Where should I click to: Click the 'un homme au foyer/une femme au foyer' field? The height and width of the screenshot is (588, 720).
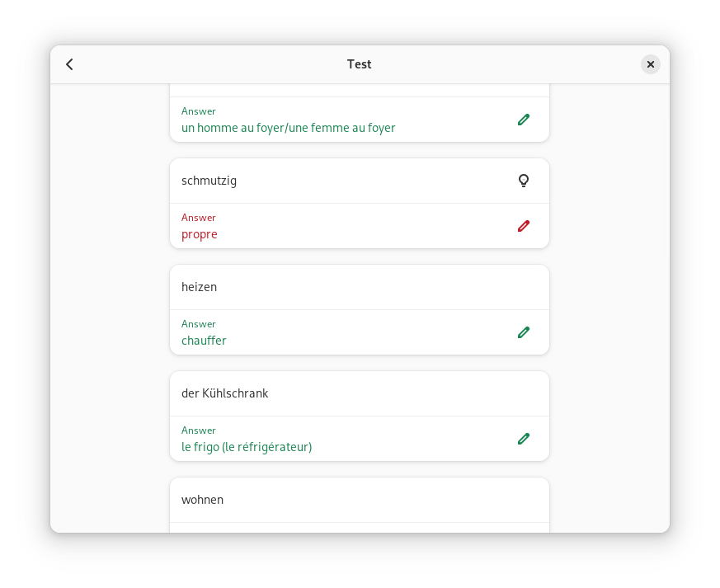coord(360,120)
